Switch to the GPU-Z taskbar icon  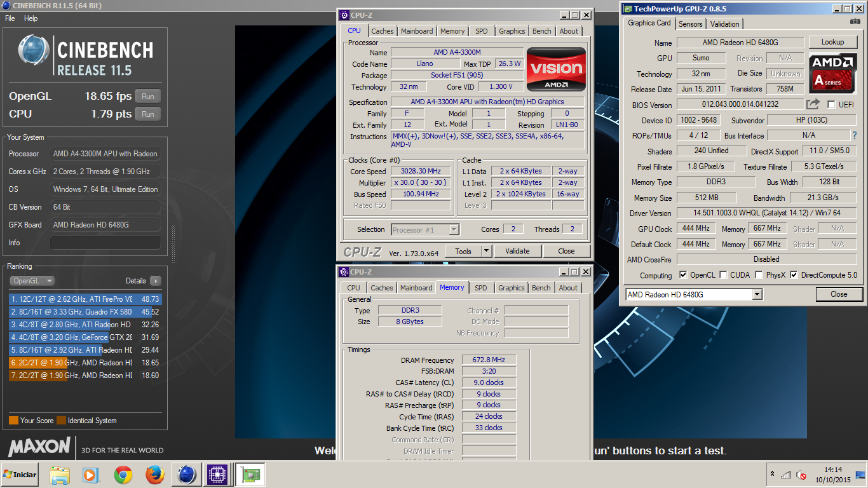click(x=250, y=475)
